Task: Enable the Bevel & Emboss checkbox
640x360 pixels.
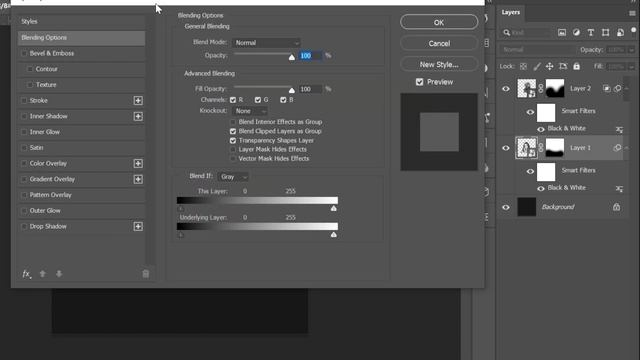Action: tap(24, 53)
